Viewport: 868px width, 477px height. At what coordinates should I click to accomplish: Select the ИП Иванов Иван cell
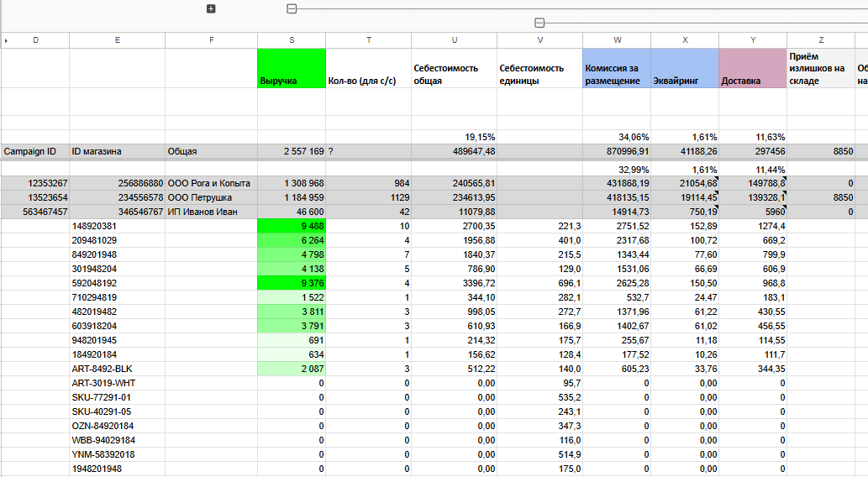coord(212,212)
